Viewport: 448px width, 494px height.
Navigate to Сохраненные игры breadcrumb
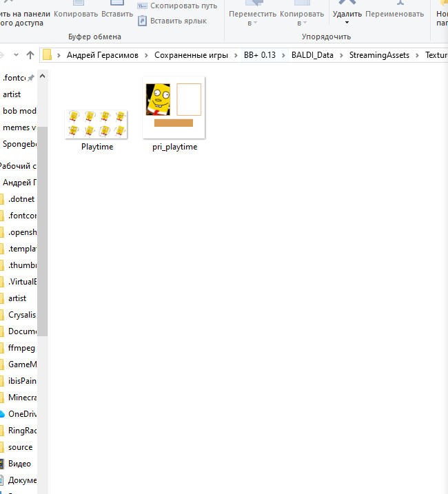[x=191, y=55]
